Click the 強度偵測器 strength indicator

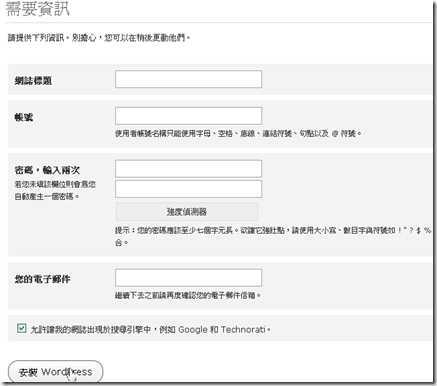(x=187, y=211)
